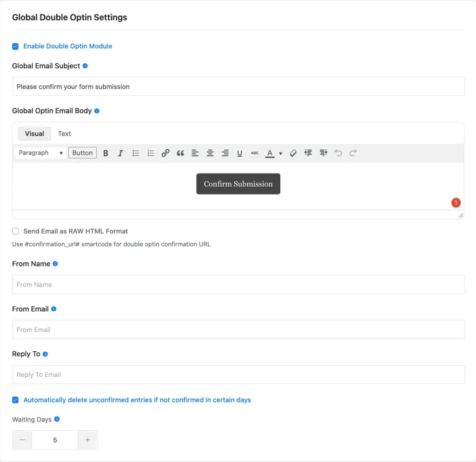
Task: Check Send Email as RAW HTML Format
Action: coord(15,231)
